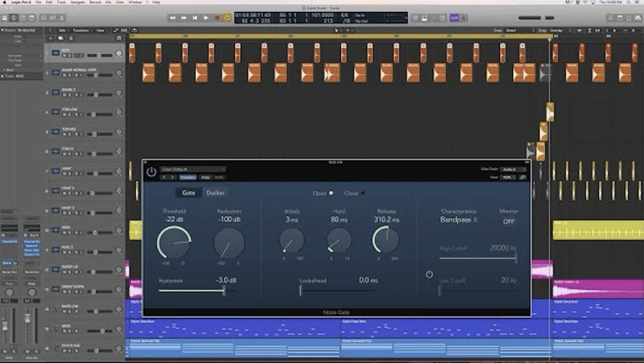Open the Drag mode dropdown
Screen dimensions: 644x363
[561, 30]
